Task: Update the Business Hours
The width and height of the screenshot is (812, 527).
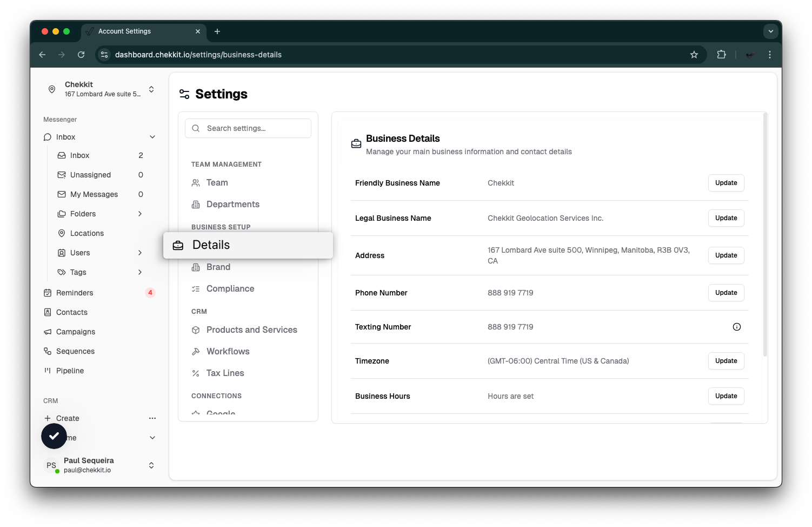Action: pyautogui.click(x=726, y=396)
